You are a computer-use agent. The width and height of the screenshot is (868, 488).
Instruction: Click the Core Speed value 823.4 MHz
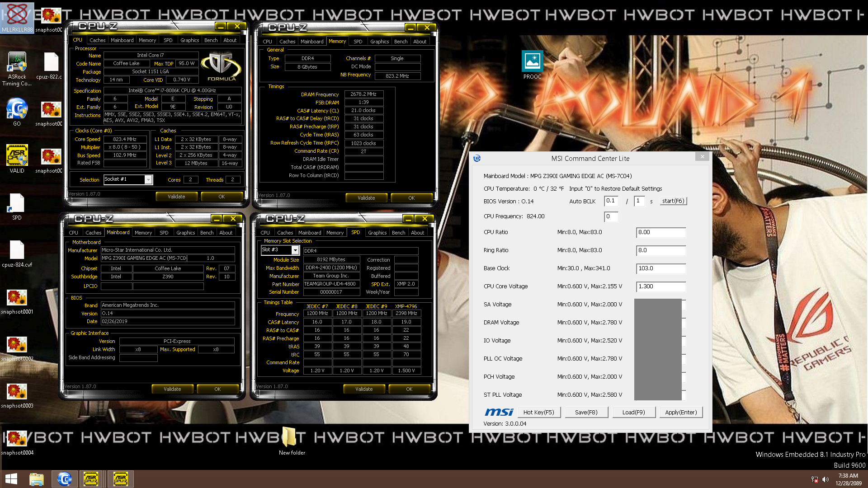[x=125, y=139]
